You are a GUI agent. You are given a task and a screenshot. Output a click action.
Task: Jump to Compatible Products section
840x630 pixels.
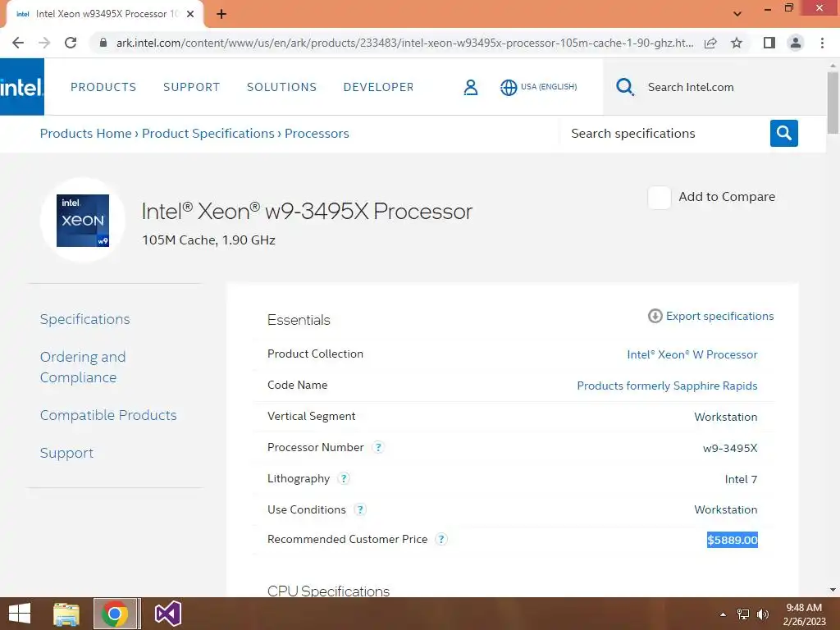[x=108, y=415]
